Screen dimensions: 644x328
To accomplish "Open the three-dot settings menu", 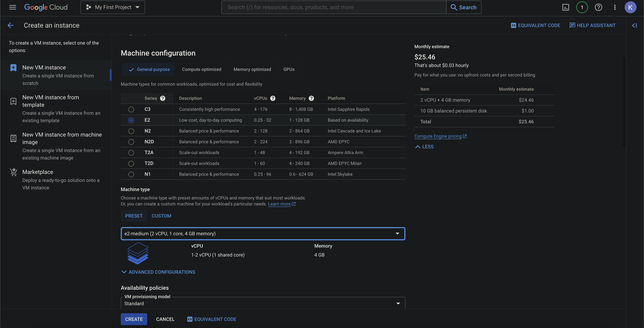I will [615, 7].
